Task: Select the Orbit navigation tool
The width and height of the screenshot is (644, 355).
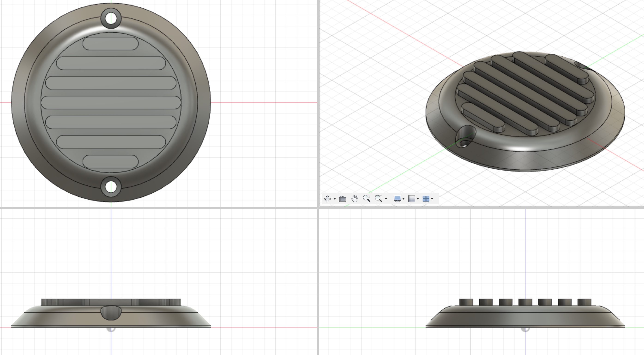Action: [327, 199]
